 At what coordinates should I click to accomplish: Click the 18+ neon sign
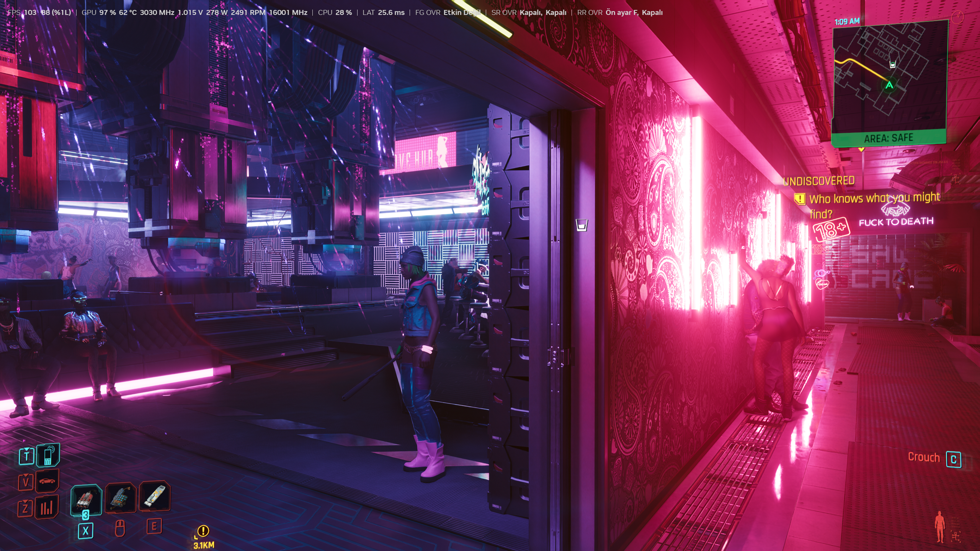pos(831,230)
